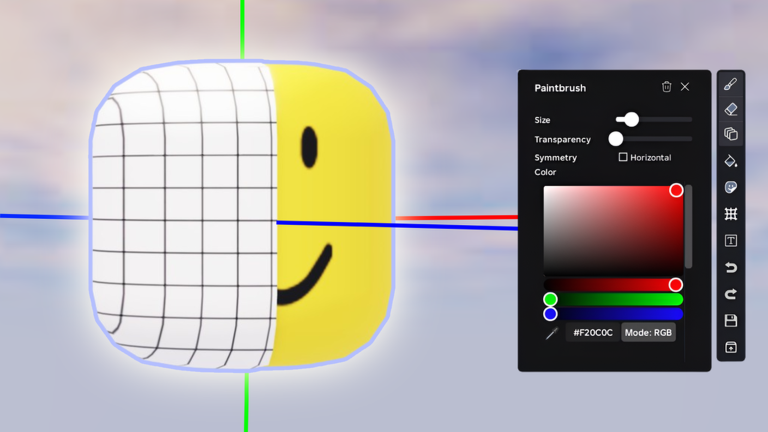
Task: Undo the last action
Action: (730, 267)
